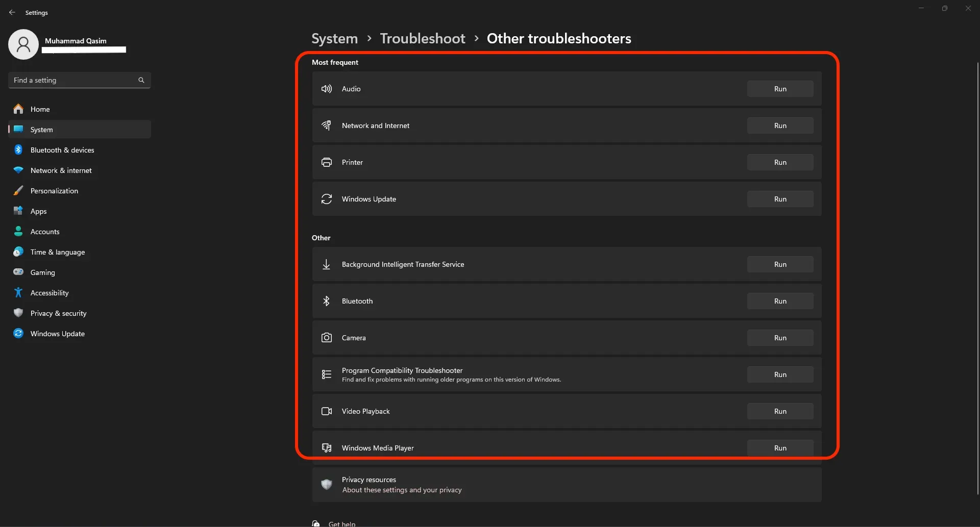Viewport: 980px width, 527px height.
Task: Go to Troubleshoot in the breadcrumb
Action: [423, 38]
